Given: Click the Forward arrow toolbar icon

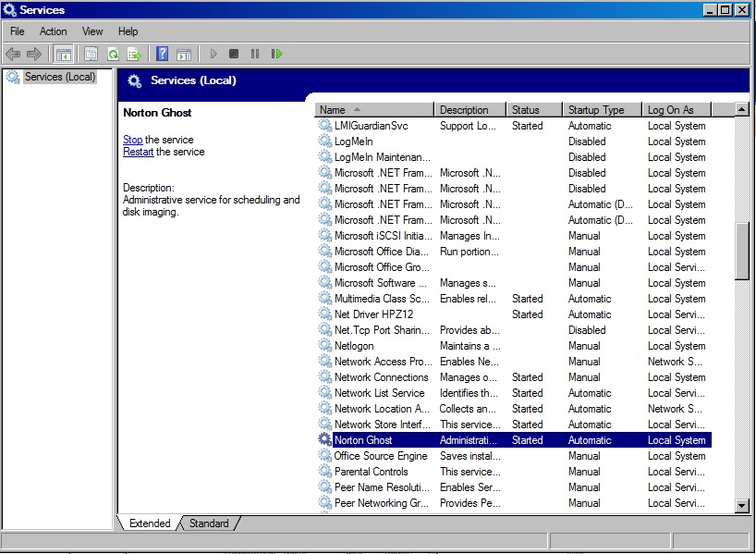Looking at the screenshot, I should 34,54.
